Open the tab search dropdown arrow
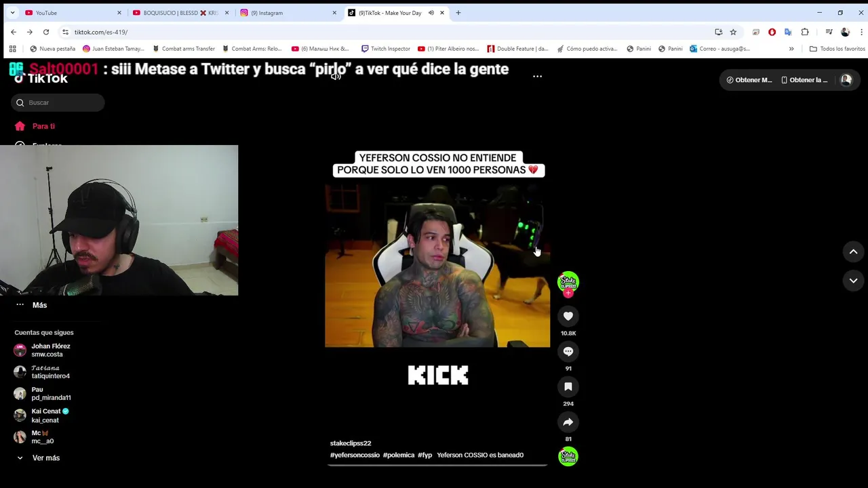Image resolution: width=868 pixels, height=488 pixels. tap(12, 13)
